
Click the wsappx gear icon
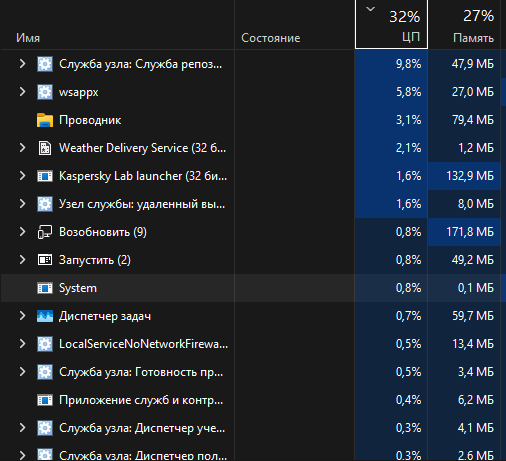[x=45, y=92]
